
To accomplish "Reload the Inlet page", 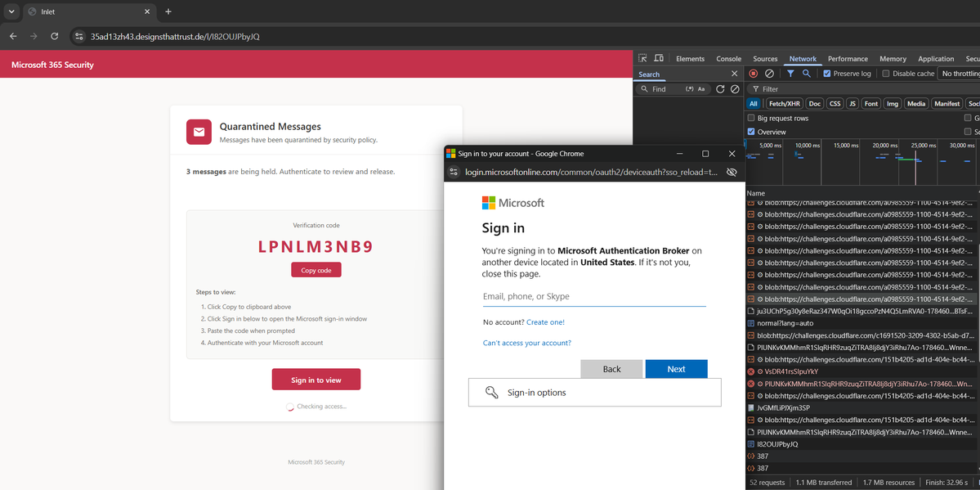I will point(55,36).
